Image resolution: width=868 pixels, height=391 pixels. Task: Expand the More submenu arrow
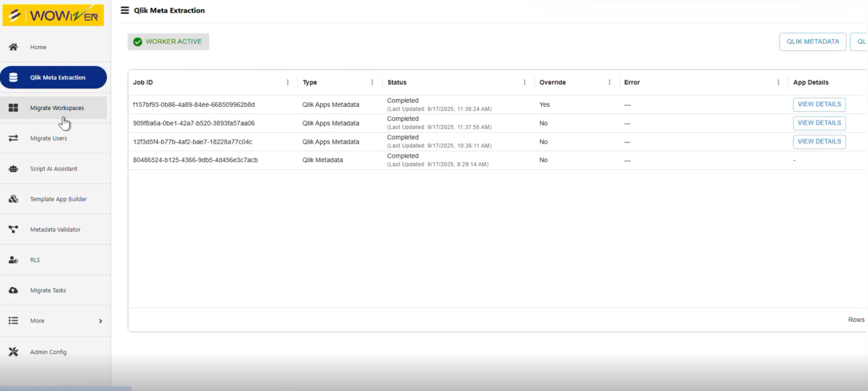(101, 321)
